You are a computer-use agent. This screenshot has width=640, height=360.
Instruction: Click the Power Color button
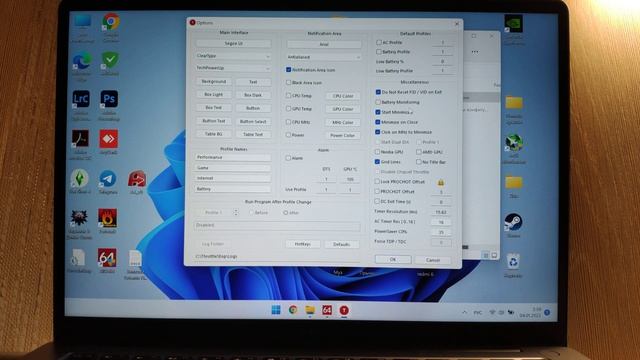pos(342,135)
